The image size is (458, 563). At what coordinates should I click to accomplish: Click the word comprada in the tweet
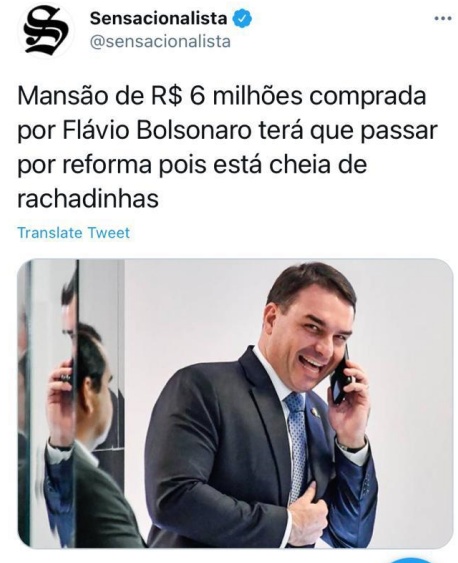click(368, 97)
